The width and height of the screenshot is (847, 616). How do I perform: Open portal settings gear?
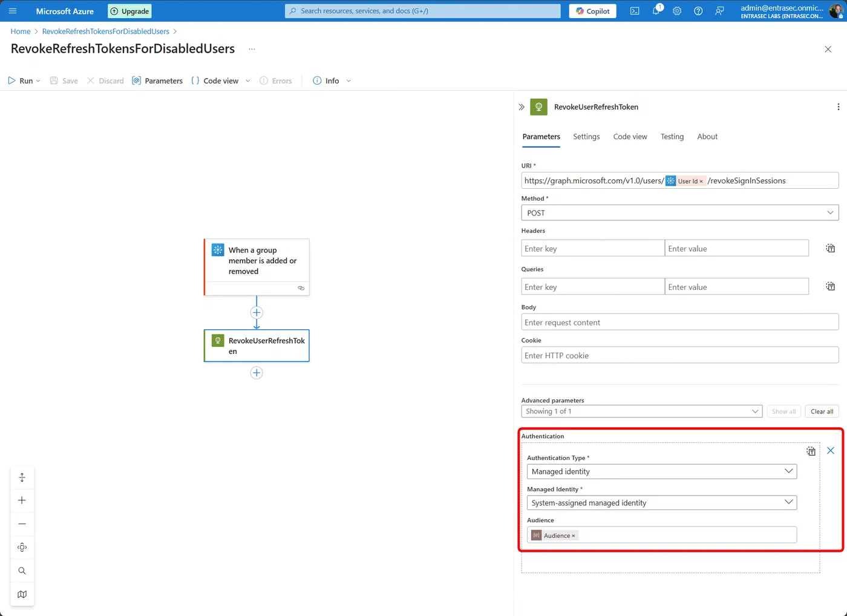(677, 11)
